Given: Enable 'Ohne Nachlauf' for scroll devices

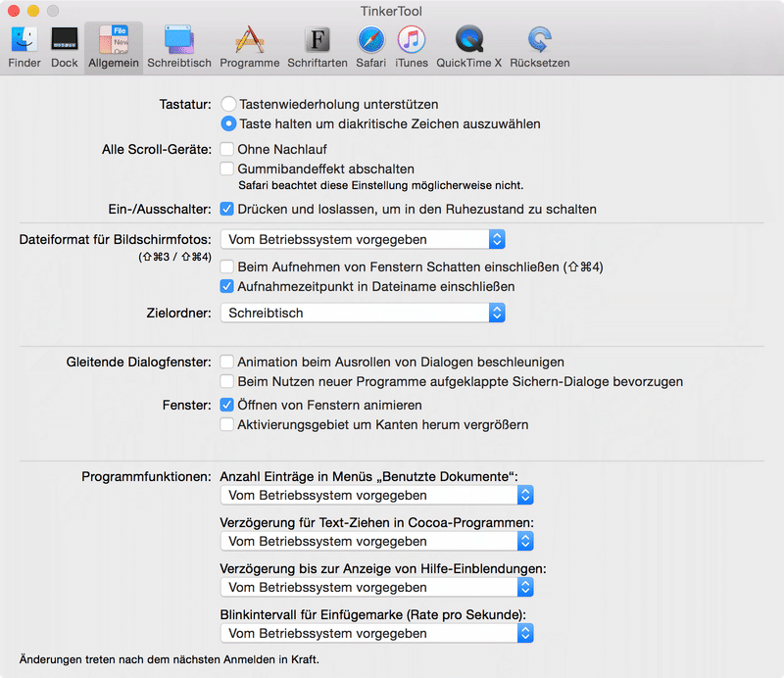Looking at the screenshot, I should pyautogui.click(x=227, y=149).
